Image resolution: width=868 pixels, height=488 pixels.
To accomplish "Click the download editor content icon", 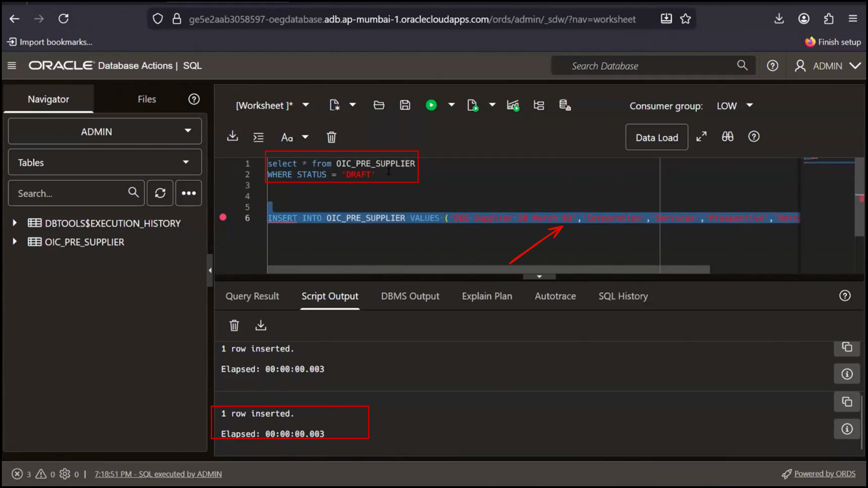I will click(x=232, y=136).
